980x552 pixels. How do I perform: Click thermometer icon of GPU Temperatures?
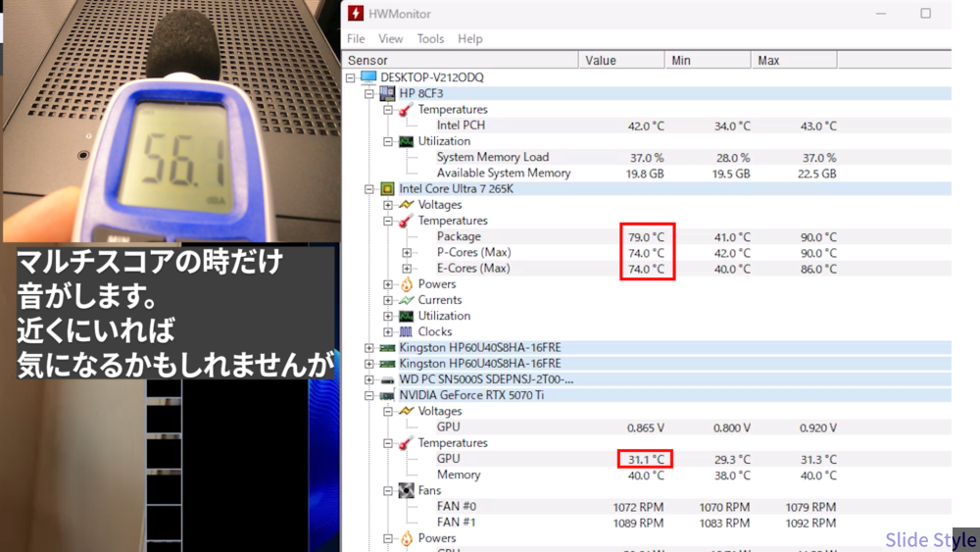coord(407,443)
